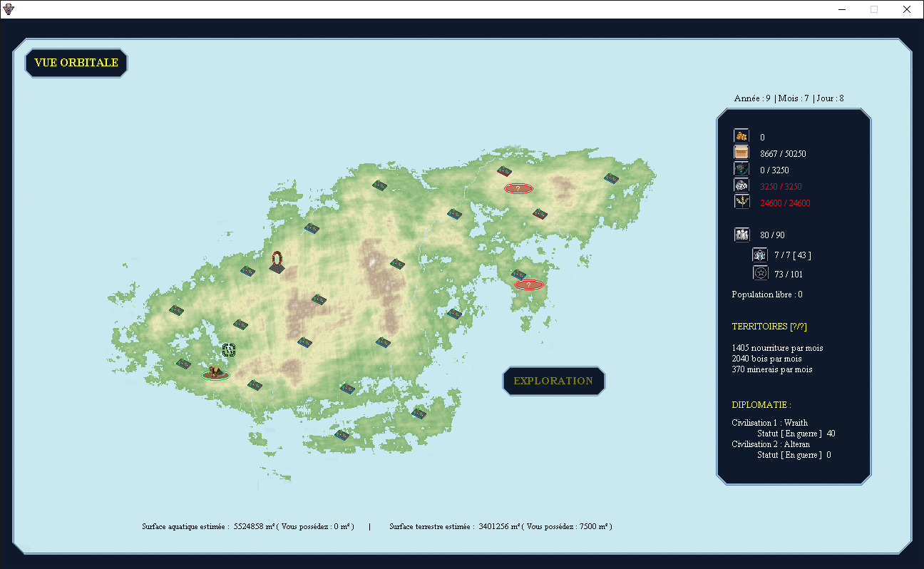Screen dimensions: 924x569
Task: Open the VUE ORBITALE button
Action: point(76,63)
